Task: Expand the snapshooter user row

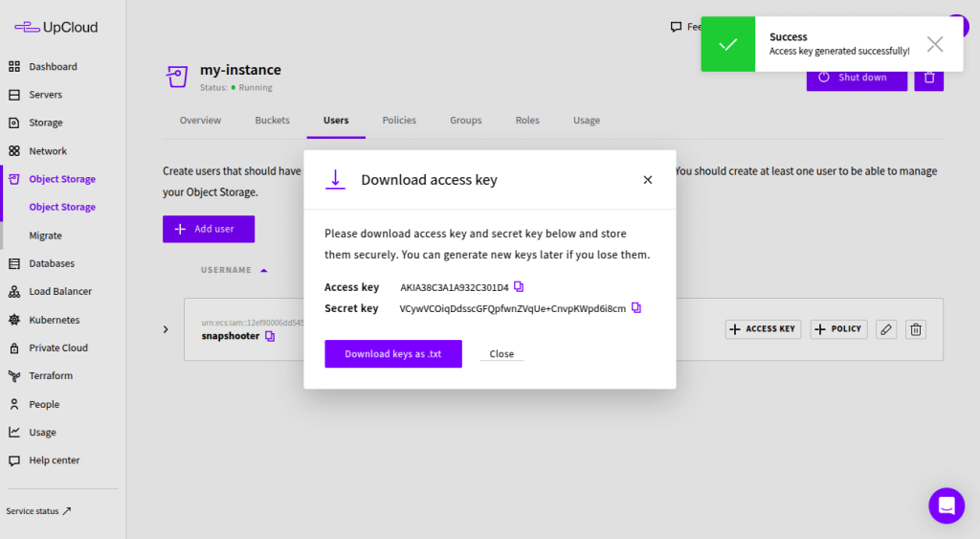Action: point(166,329)
